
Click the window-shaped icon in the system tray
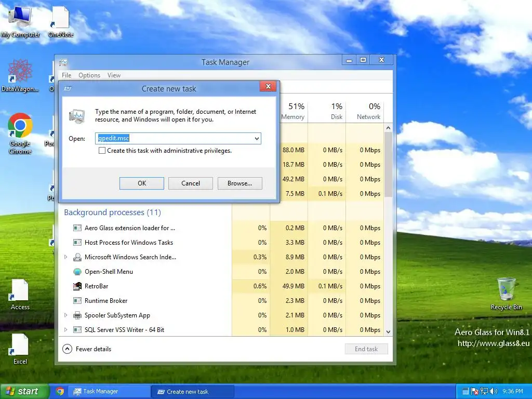pos(466,392)
